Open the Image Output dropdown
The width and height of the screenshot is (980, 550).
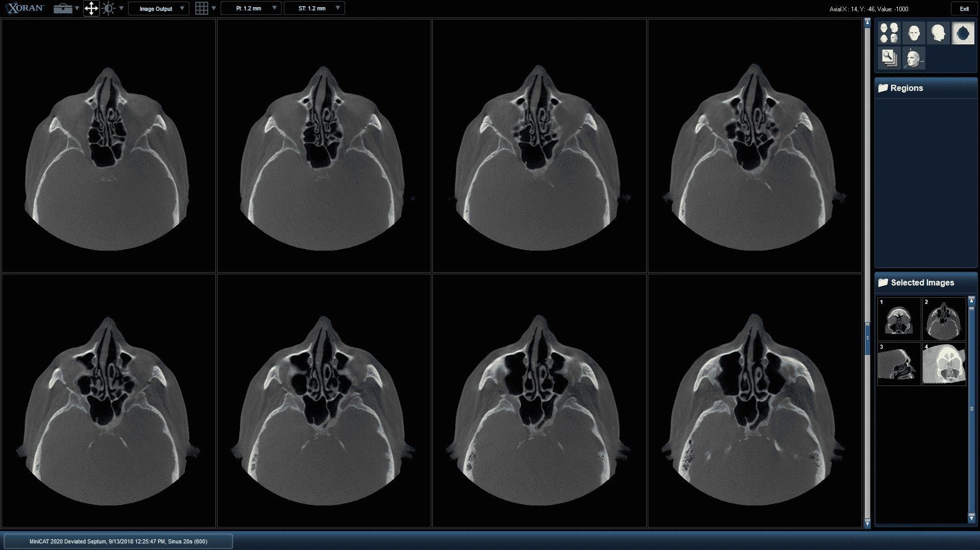tap(158, 8)
